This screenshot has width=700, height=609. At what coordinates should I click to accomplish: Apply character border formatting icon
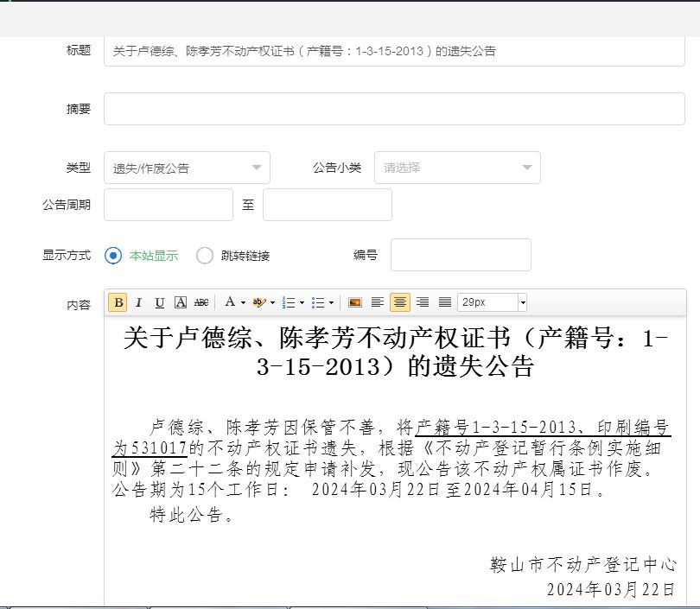[181, 302]
